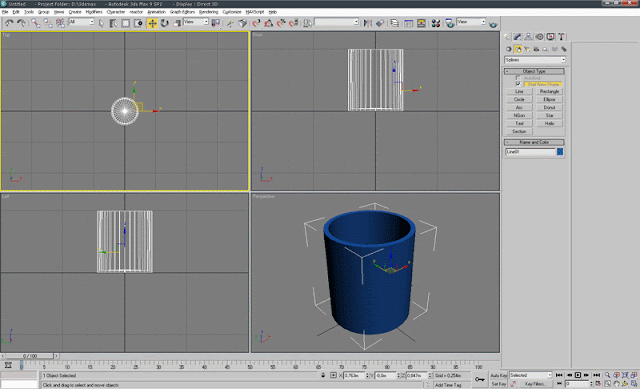Click the Mirror tool icon
640x389 pixels.
click(x=367, y=23)
